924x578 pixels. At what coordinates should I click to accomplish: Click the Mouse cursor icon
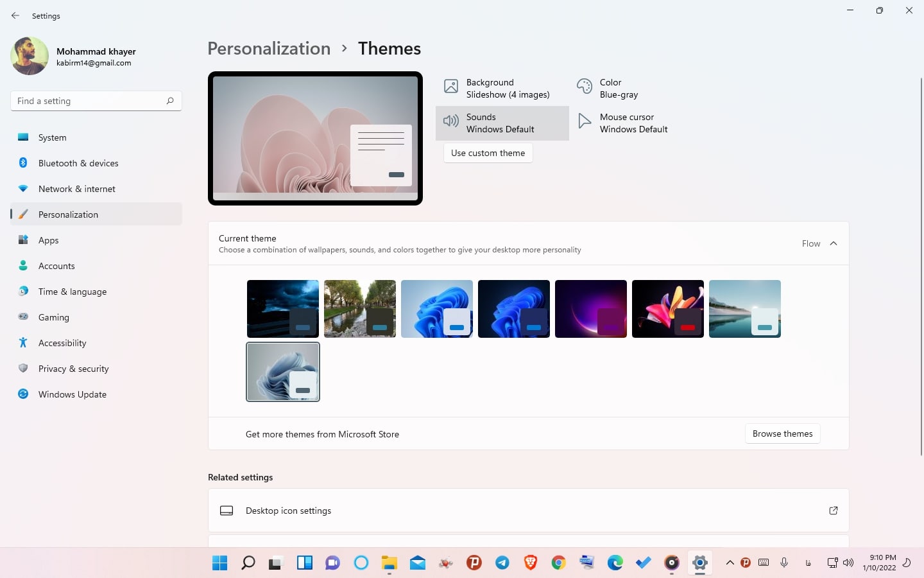pyautogui.click(x=584, y=121)
